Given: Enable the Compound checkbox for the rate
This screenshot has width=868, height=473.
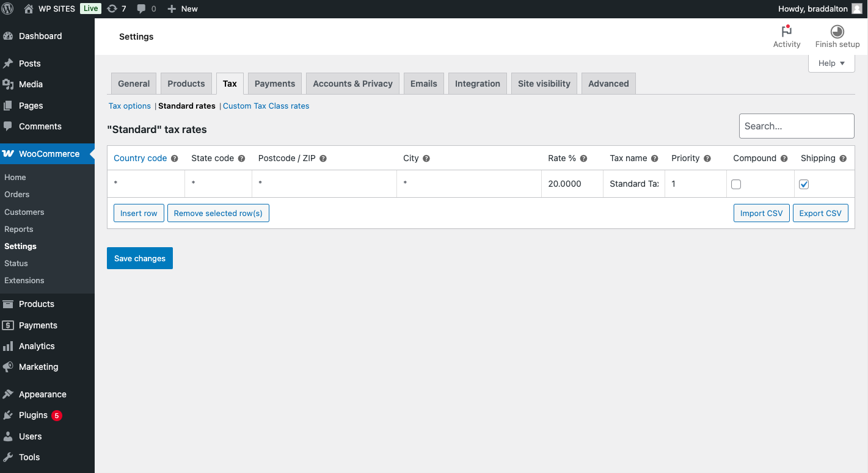Looking at the screenshot, I should [736, 184].
